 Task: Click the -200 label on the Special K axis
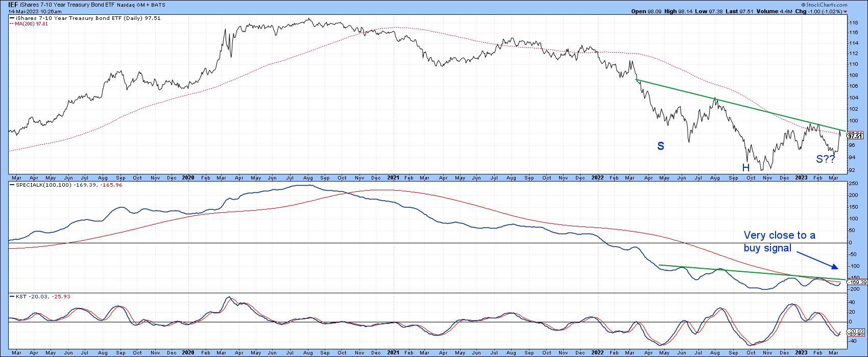tap(854, 289)
